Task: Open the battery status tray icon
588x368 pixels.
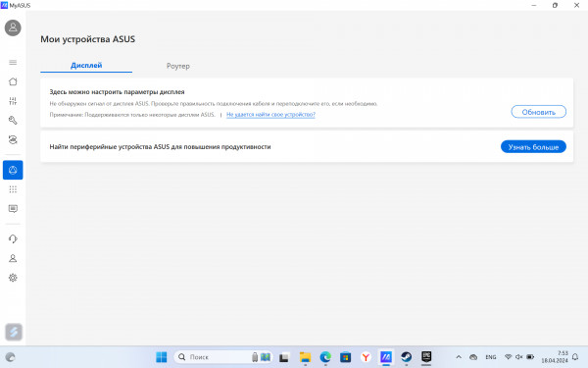Action: [530, 357]
